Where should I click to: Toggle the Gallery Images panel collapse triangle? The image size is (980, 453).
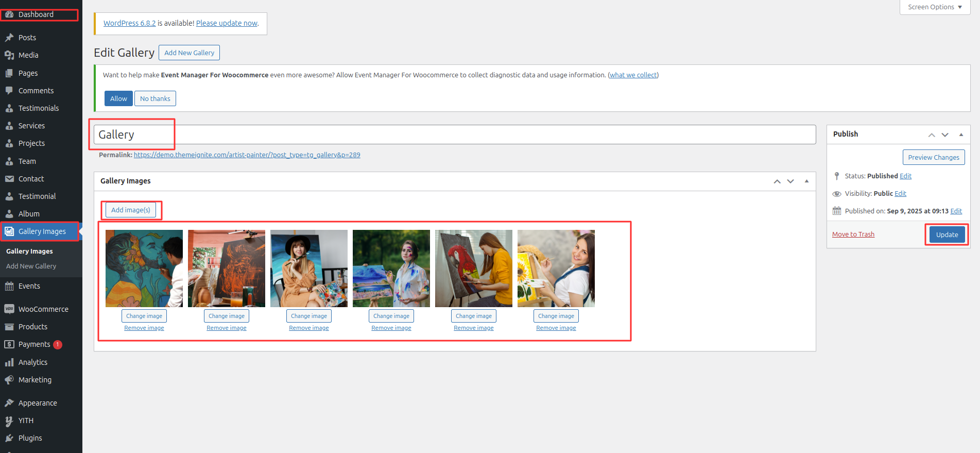click(806, 181)
